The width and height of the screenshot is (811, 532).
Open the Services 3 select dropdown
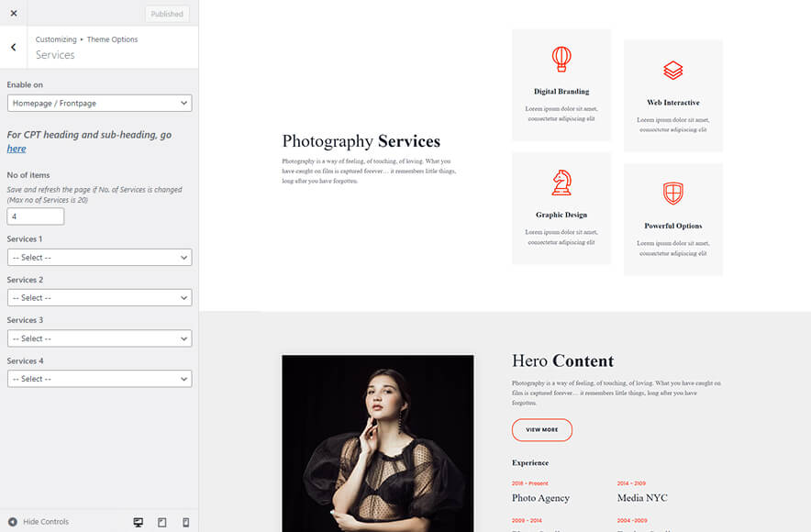click(x=99, y=338)
